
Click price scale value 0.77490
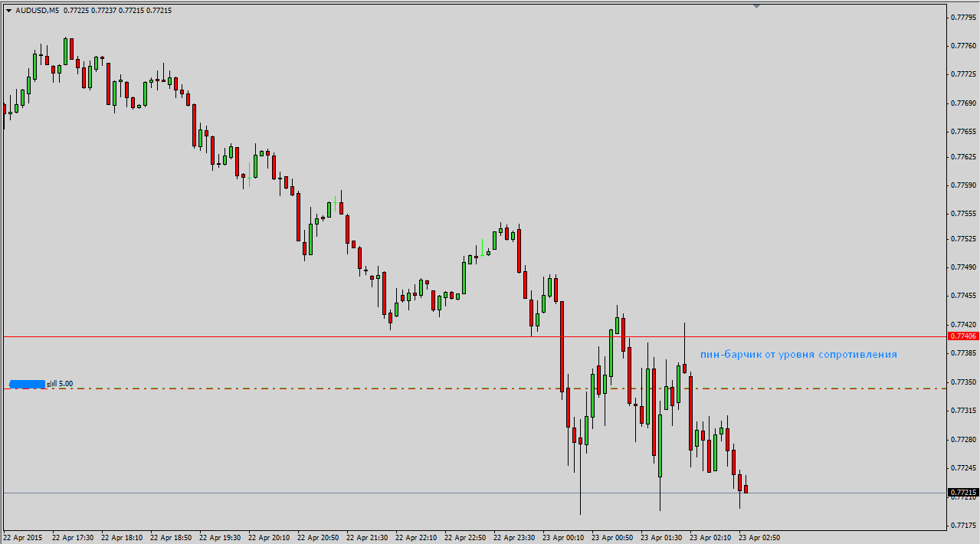point(963,267)
